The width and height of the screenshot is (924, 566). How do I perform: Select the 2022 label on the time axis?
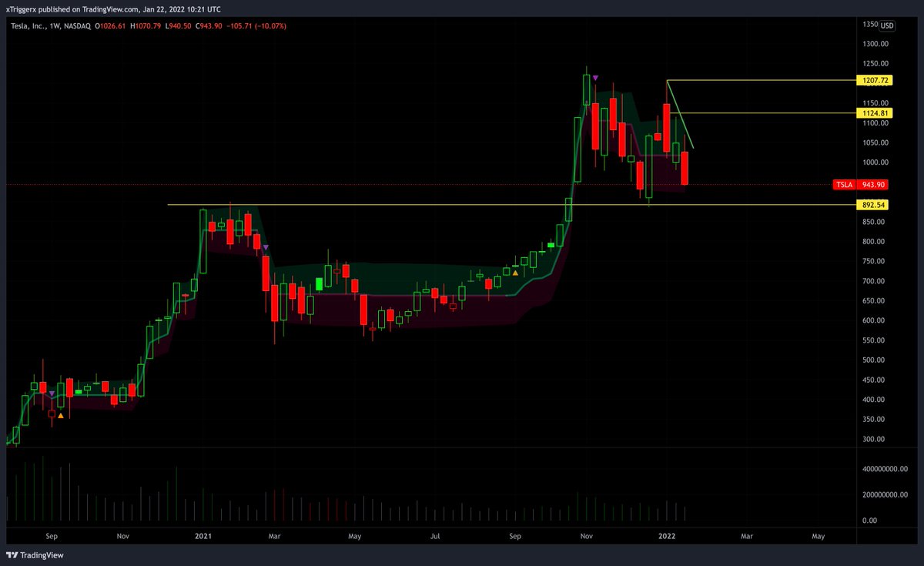tap(665, 536)
